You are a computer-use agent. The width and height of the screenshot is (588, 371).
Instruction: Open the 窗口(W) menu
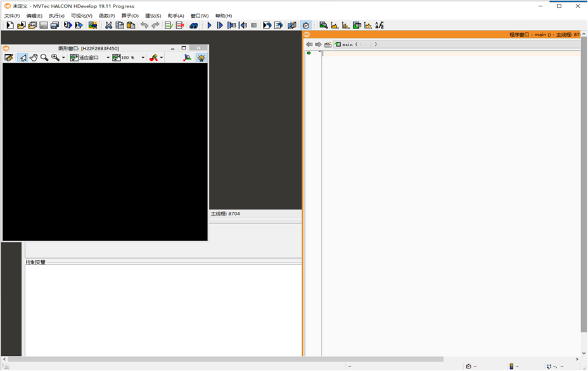[200, 16]
